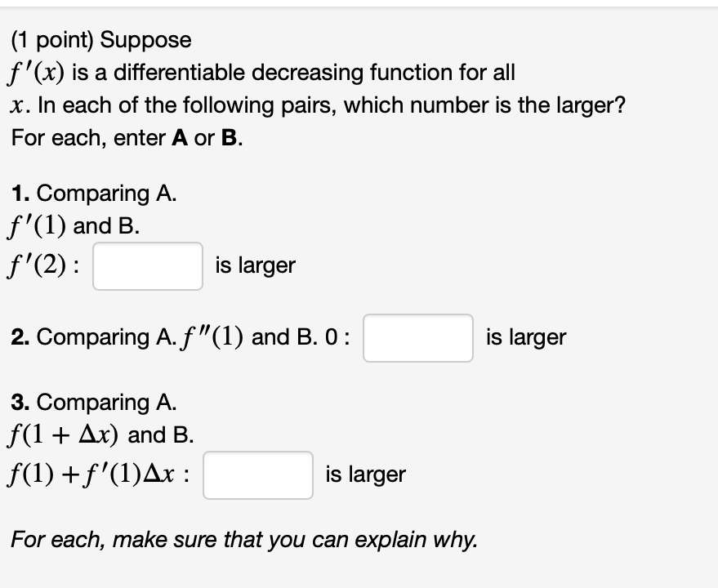The width and height of the screenshot is (718, 588).
Task: Select the 'Comparing A.' heading of question 1
Action: [106, 194]
